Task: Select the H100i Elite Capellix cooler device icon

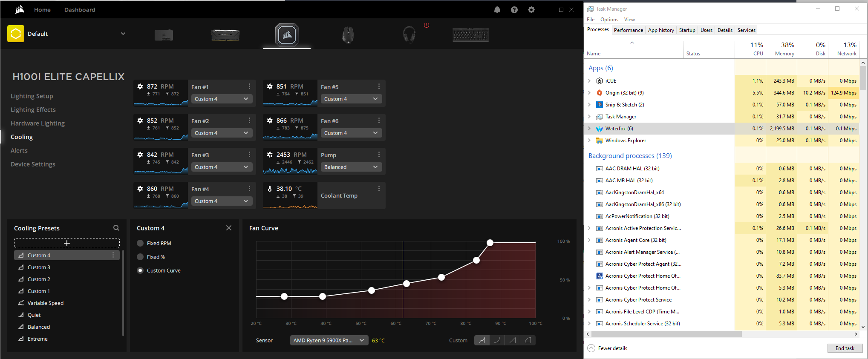Action: tap(287, 35)
